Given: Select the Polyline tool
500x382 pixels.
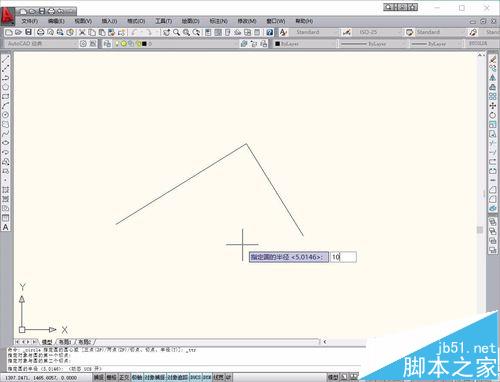Looking at the screenshot, I should tap(6, 78).
